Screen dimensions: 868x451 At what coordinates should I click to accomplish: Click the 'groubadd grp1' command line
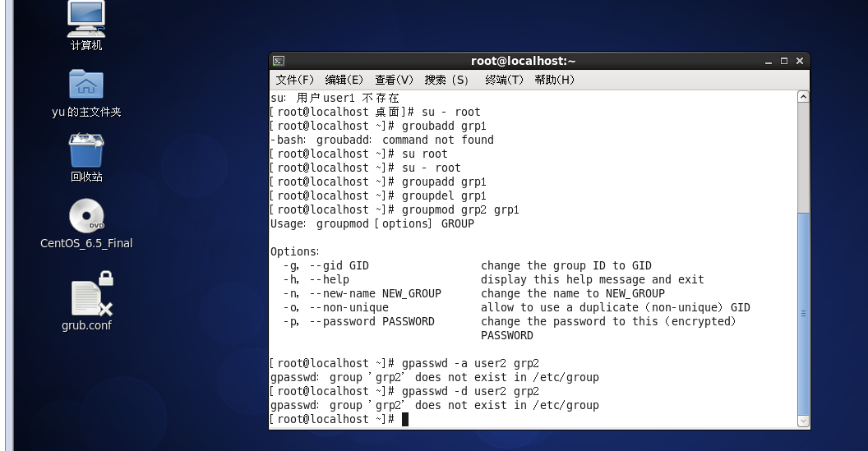(x=378, y=127)
